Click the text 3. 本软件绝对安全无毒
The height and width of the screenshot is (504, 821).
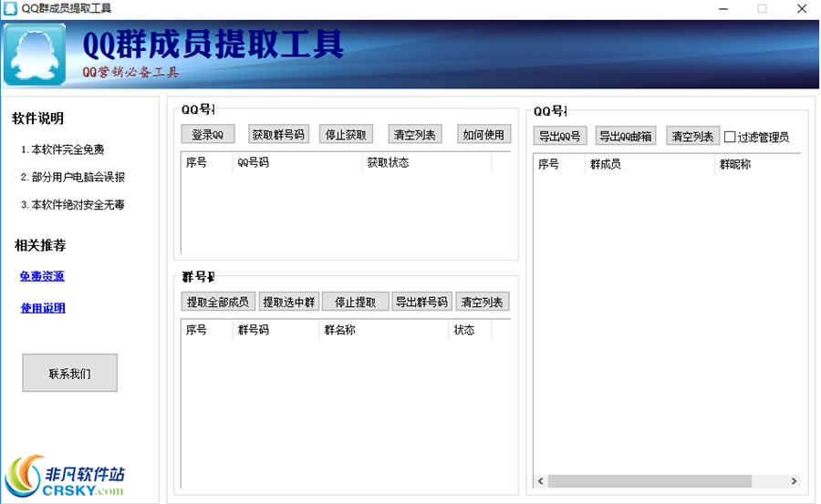click(73, 205)
